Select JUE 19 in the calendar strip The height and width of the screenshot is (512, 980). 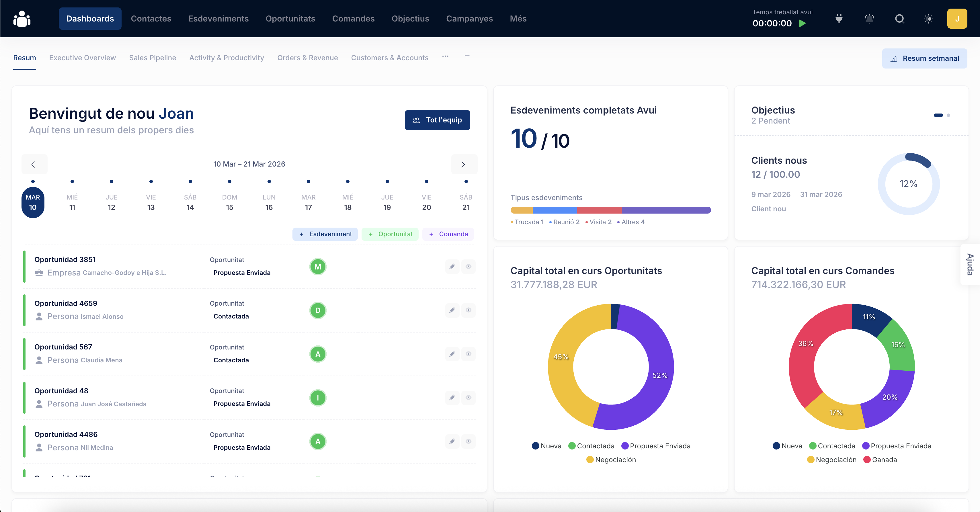(387, 202)
